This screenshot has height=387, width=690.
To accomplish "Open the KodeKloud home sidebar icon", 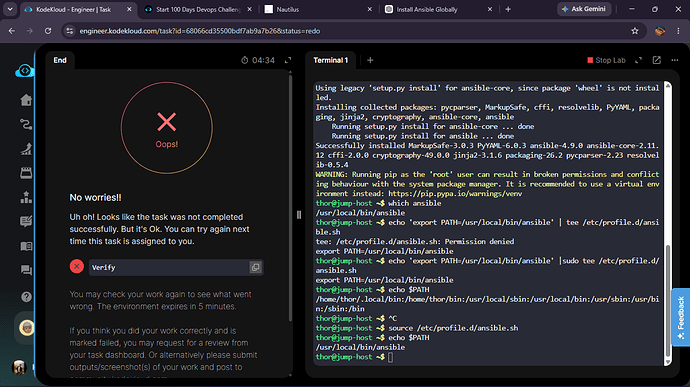I will pyautogui.click(x=26, y=100).
